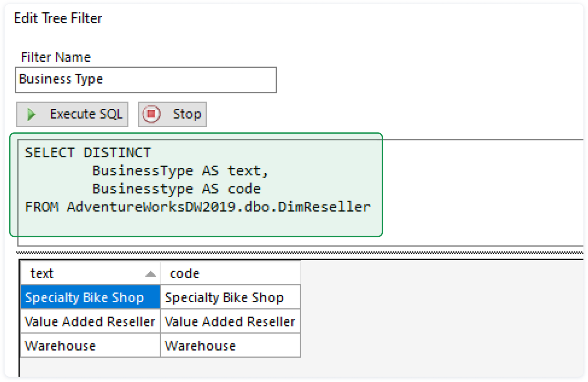
Task: Click the Warehouse cell under code
Action: point(200,346)
